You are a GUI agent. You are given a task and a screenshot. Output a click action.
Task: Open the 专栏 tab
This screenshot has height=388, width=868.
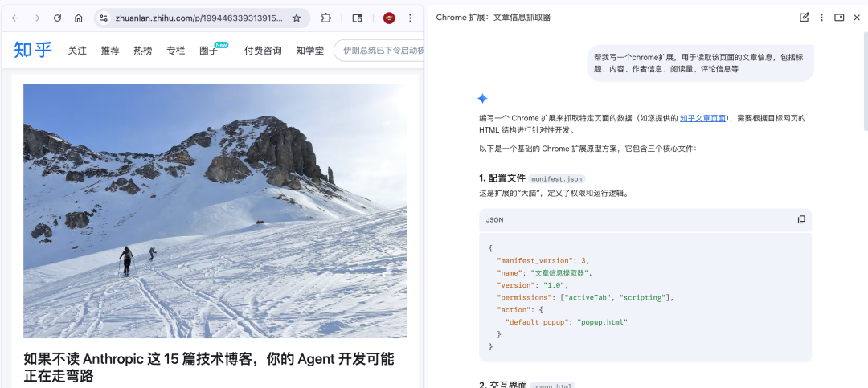[x=175, y=51]
